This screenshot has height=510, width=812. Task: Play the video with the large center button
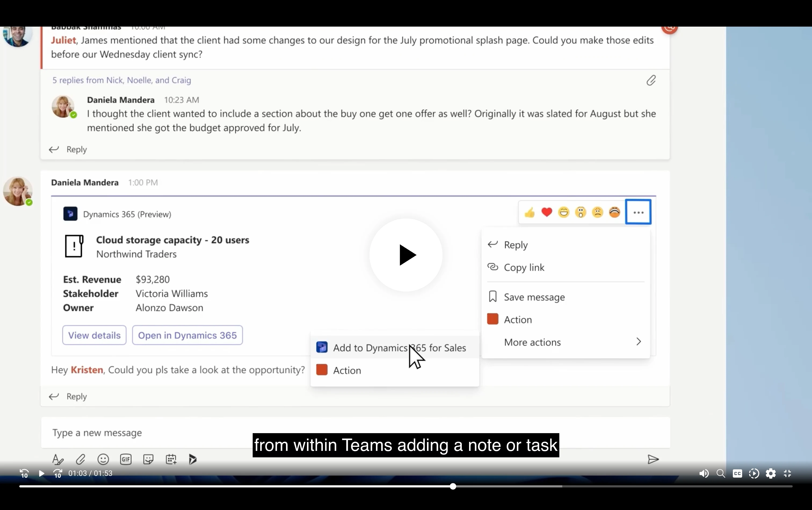406,255
